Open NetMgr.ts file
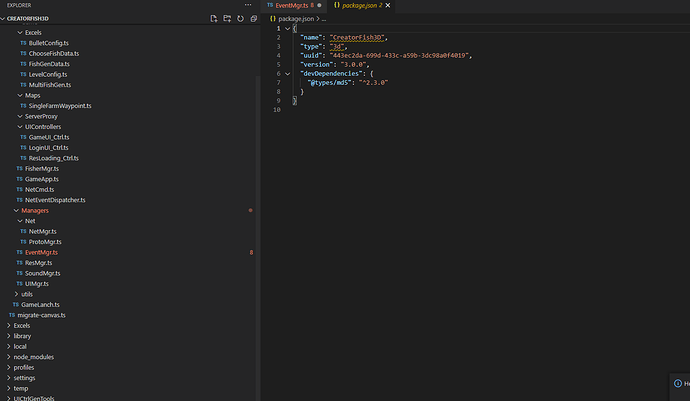The image size is (690, 401). pyautogui.click(x=43, y=232)
